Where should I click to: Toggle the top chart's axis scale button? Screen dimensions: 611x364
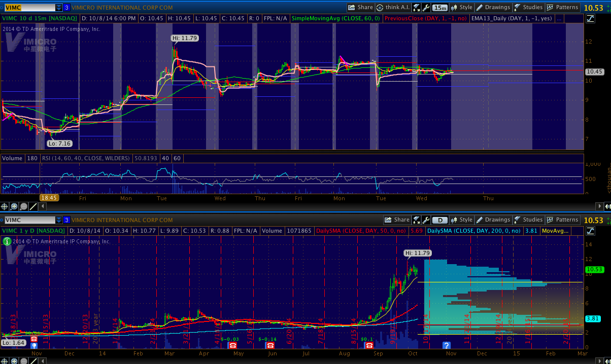click(590, 19)
